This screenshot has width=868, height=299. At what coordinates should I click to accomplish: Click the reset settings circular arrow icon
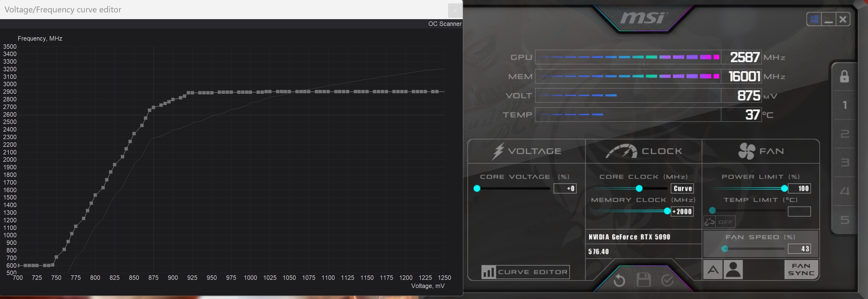point(619,280)
